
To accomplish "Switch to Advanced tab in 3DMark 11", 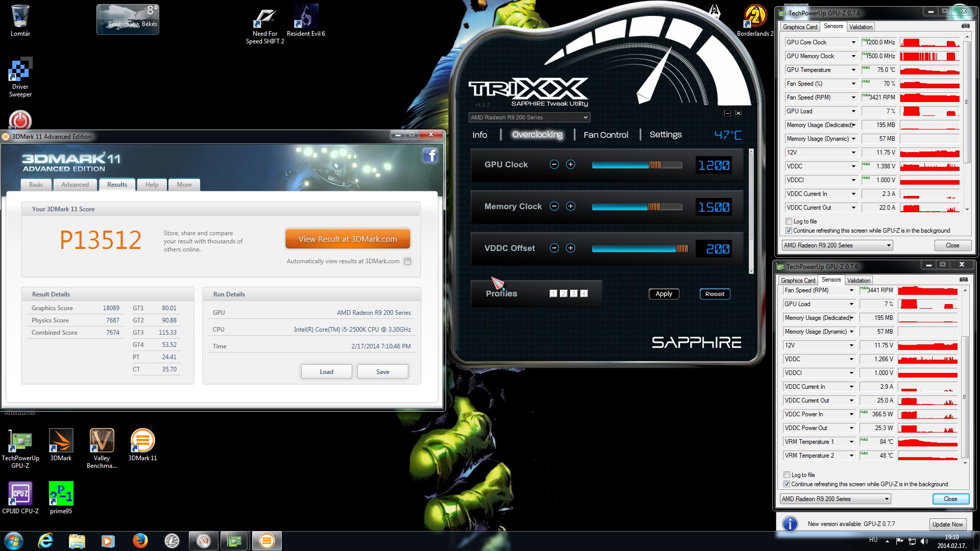I will point(75,185).
